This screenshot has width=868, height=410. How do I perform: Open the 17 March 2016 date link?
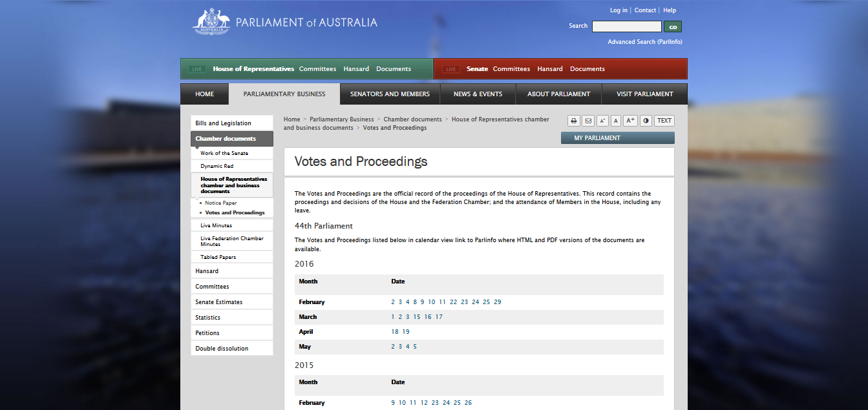click(439, 317)
